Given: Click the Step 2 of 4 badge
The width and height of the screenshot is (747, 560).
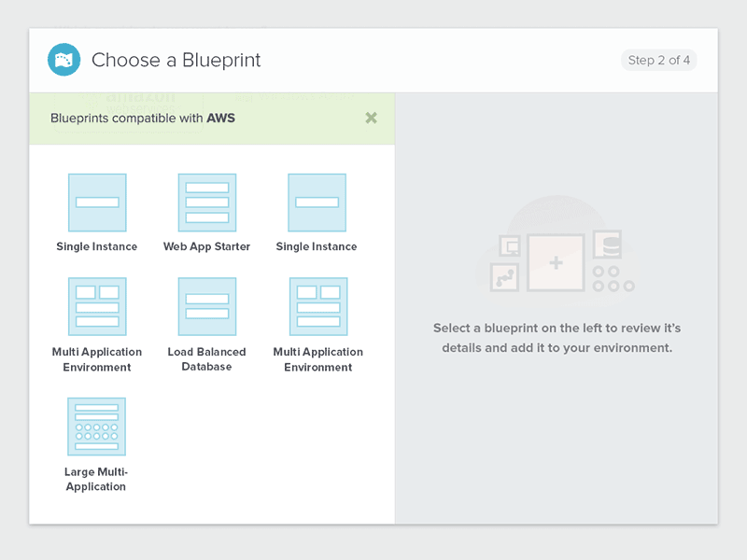Looking at the screenshot, I should click(x=659, y=60).
